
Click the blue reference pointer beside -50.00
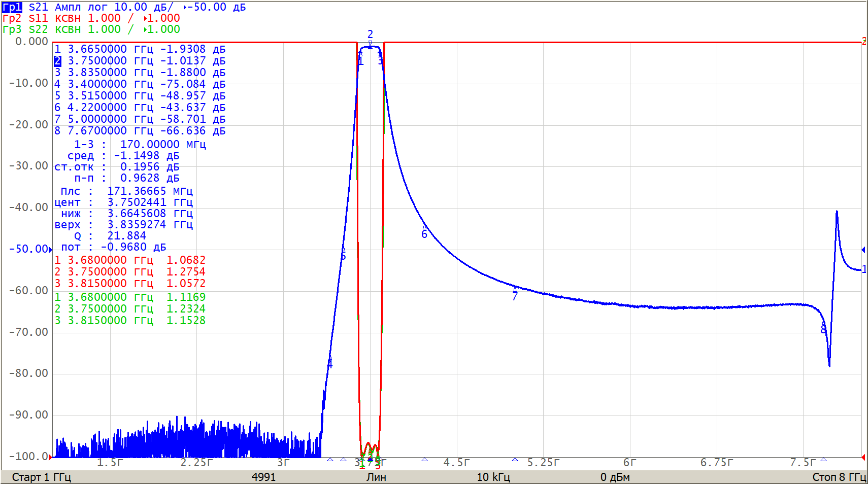click(x=50, y=249)
